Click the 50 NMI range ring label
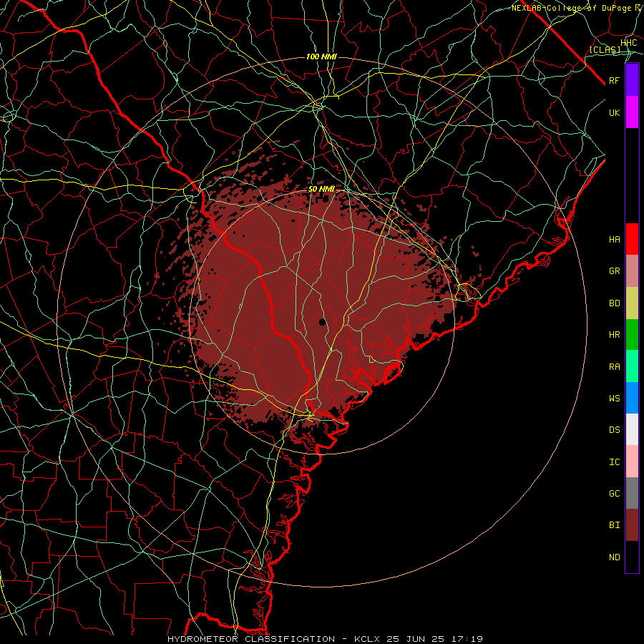 tap(321, 189)
